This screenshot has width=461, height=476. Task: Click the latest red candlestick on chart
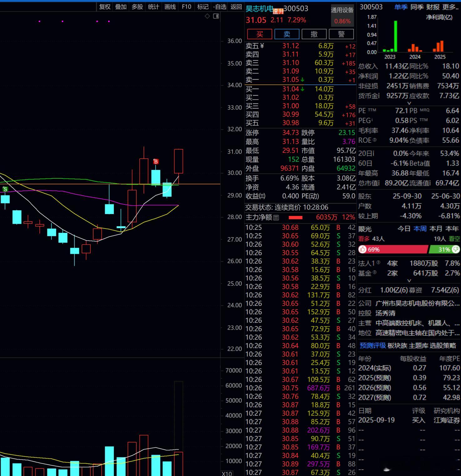coord(179,161)
